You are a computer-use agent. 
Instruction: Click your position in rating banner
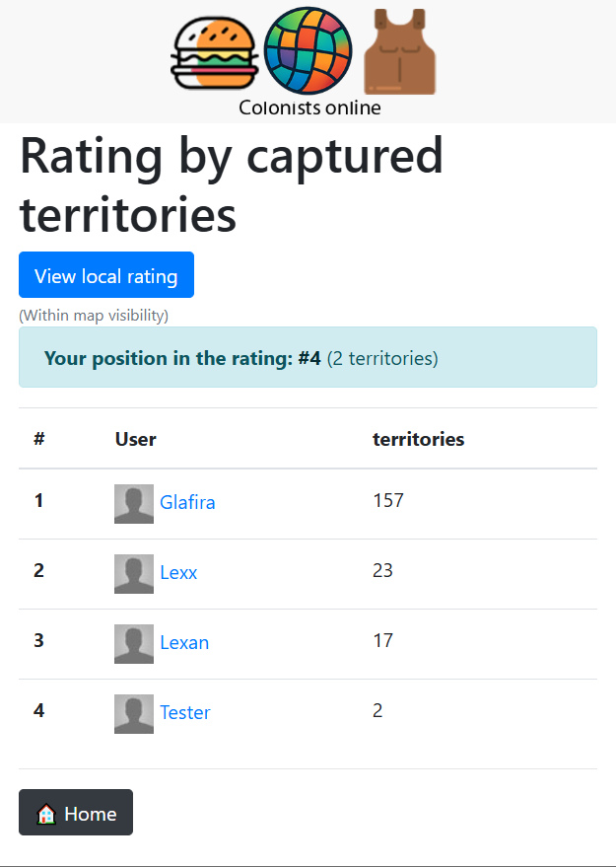(308, 358)
